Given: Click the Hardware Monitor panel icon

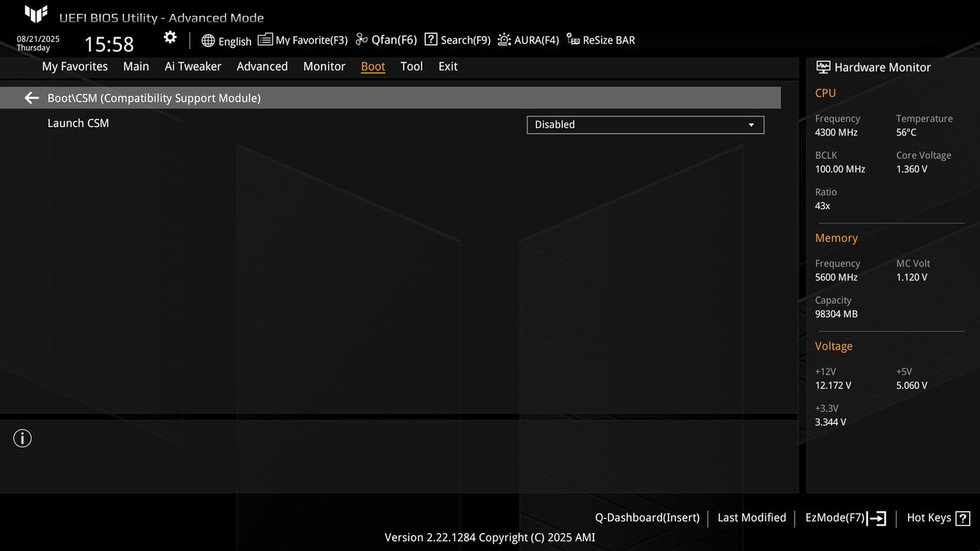Looking at the screenshot, I should [823, 67].
